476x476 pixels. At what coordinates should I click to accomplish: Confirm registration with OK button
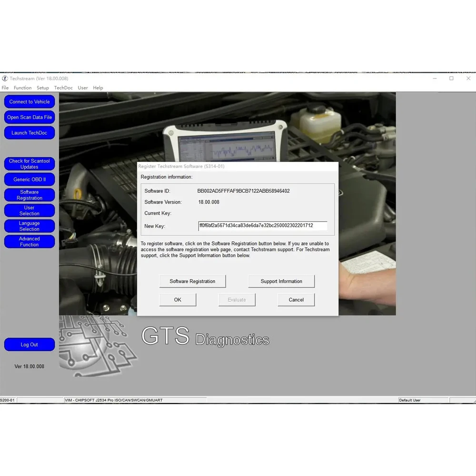pos(178,300)
